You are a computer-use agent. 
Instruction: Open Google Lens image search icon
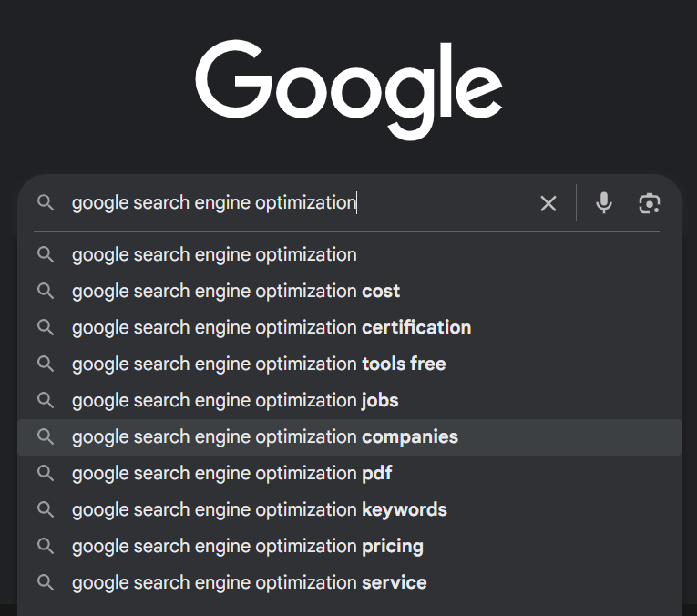click(649, 203)
